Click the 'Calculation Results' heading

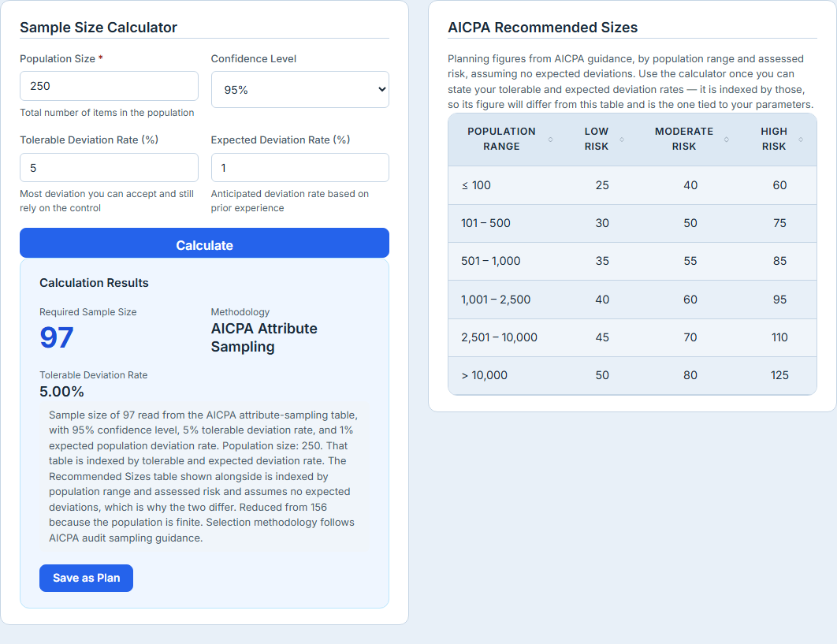tap(94, 283)
